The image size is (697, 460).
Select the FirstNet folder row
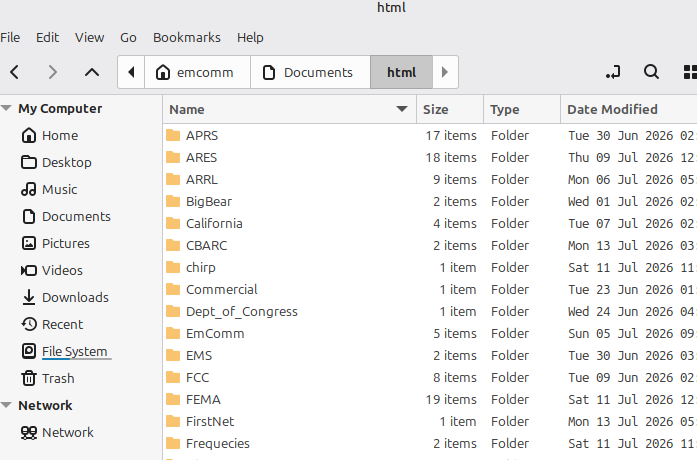coord(430,421)
